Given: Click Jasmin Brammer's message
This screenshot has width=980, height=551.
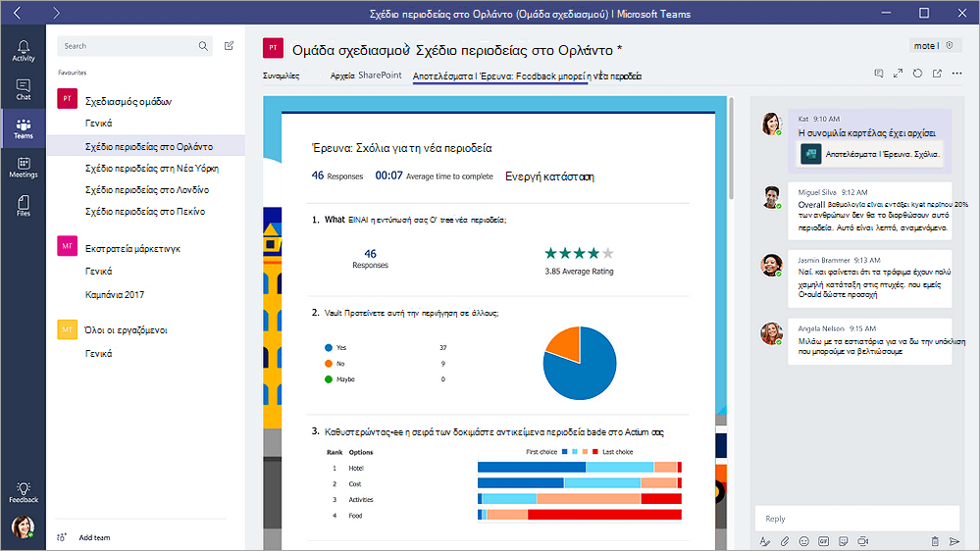Looking at the screenshot, I should point(870,278).
